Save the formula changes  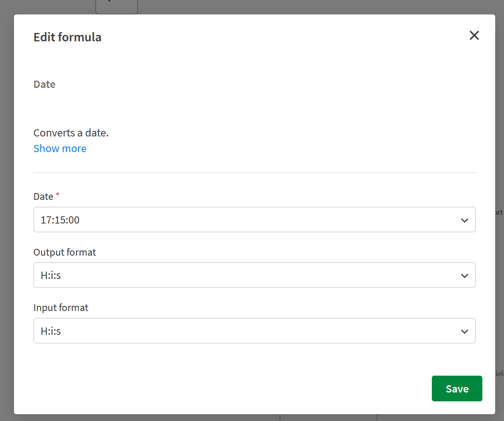tap(457, 388)
